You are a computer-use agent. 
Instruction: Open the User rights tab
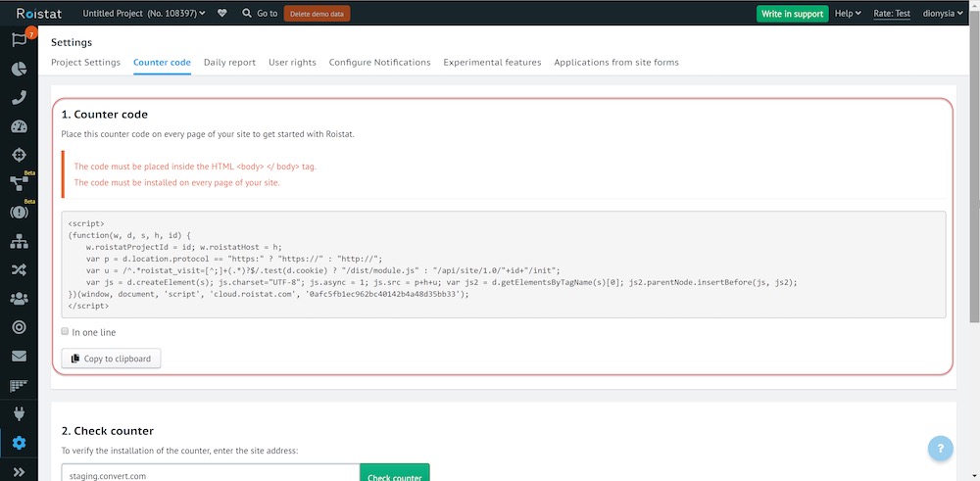[292, 63]
